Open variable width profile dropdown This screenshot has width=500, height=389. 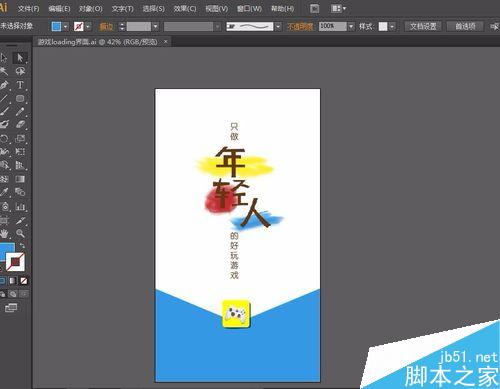pyautogui.click(x=217, y=26)
